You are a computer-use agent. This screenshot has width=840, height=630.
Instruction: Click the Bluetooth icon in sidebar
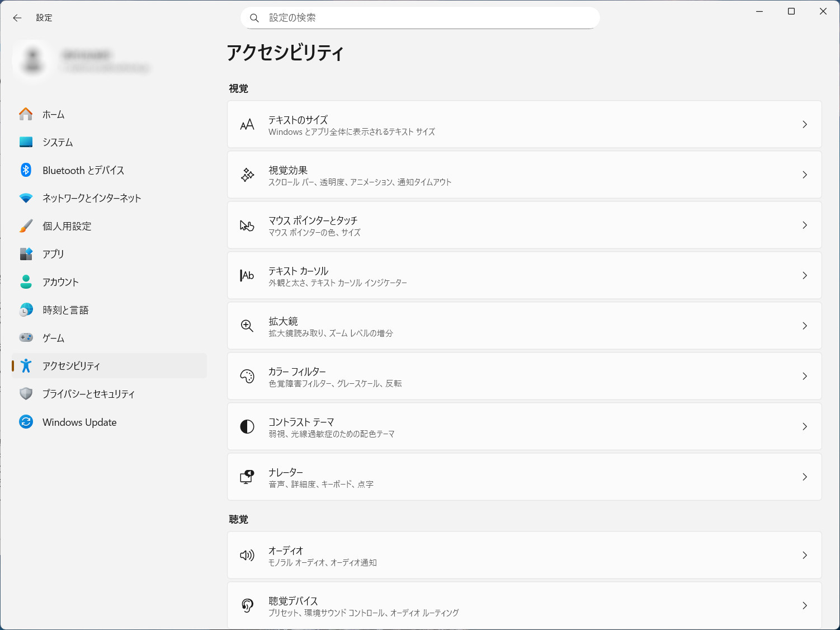pos(26,170)
